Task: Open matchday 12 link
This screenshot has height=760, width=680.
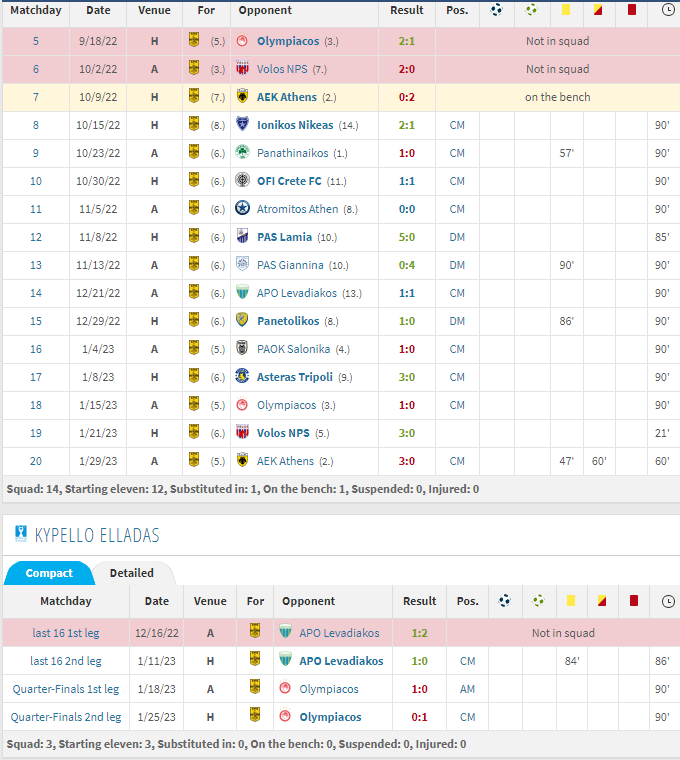Action: pos(36,237)
